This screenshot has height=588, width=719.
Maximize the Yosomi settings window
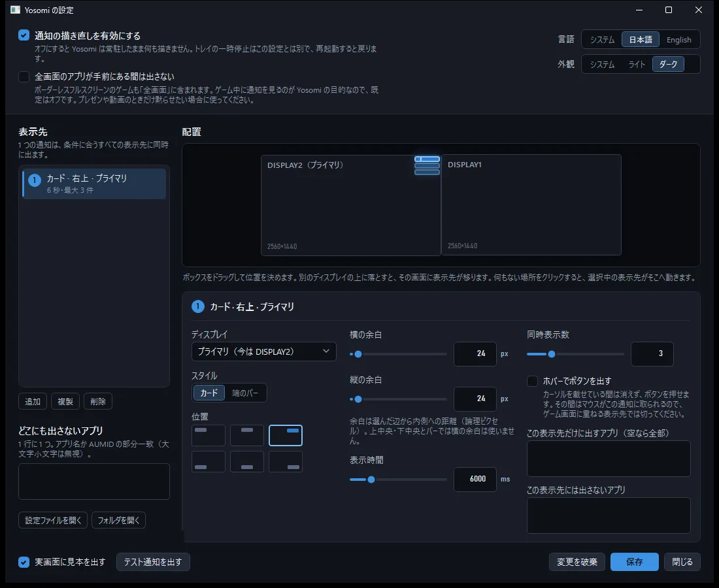coord(669,10)
